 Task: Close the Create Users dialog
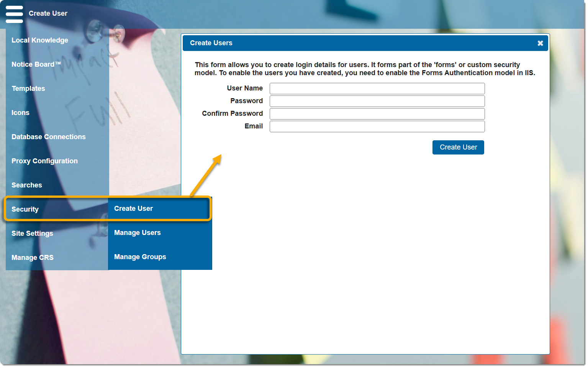point(540,43)
